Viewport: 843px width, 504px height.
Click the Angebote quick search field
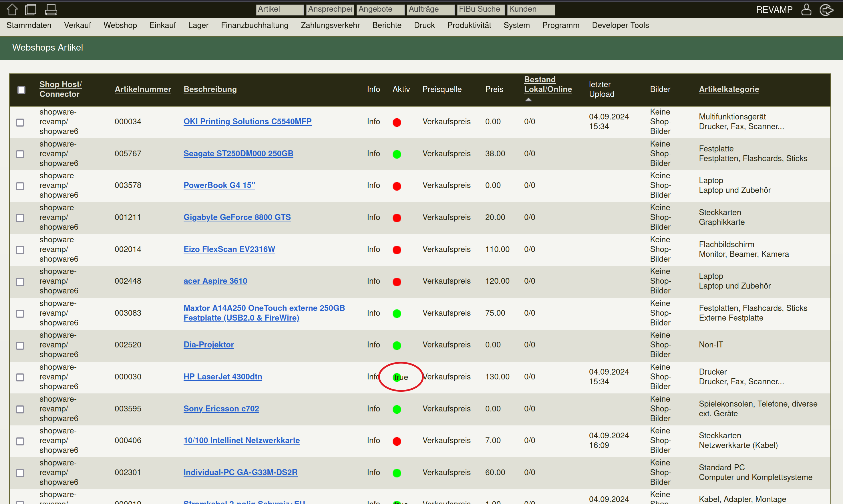tap(380, 9)
